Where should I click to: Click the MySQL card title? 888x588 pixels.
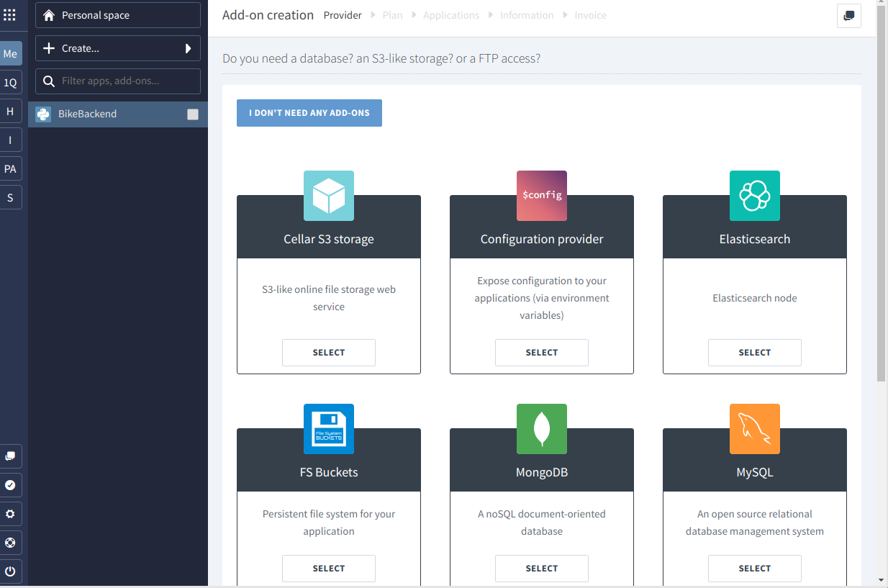coord(755,472)
